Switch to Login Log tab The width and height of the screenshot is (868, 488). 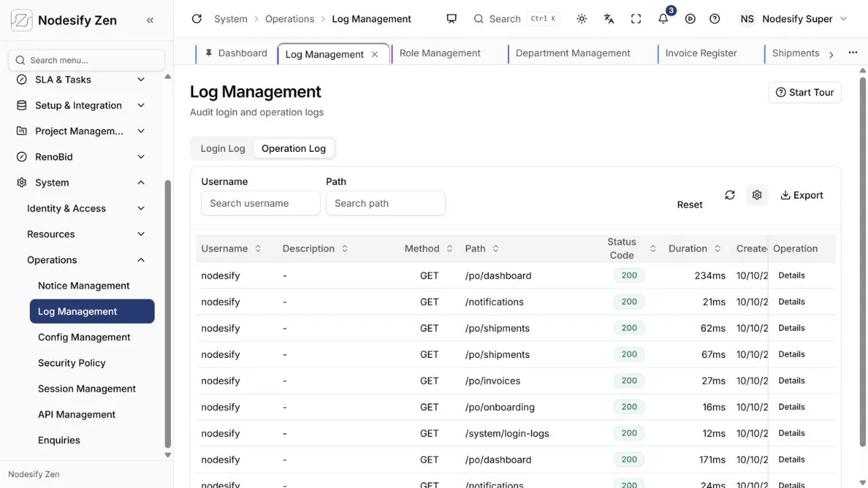[x=223, y=148]
